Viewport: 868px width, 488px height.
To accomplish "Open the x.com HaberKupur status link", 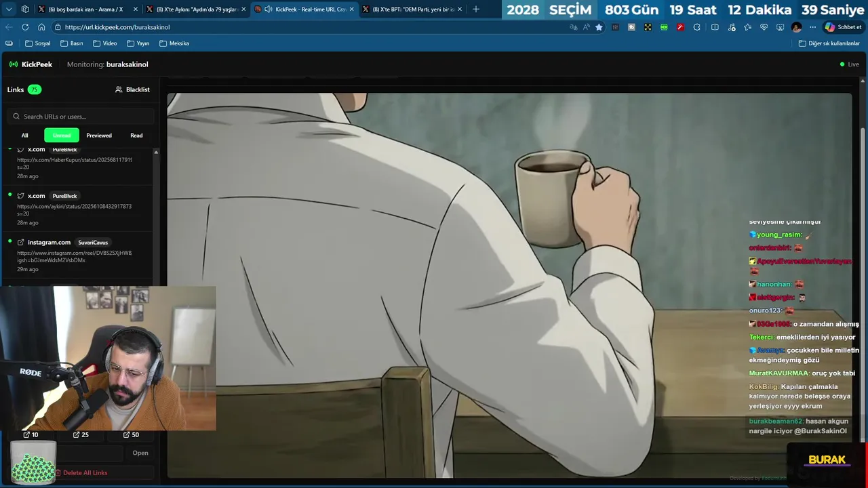I will (x=75, y=163).
